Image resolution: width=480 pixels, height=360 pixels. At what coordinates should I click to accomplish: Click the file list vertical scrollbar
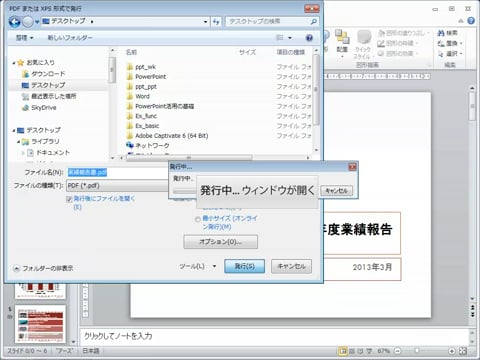tap(316, 90)
